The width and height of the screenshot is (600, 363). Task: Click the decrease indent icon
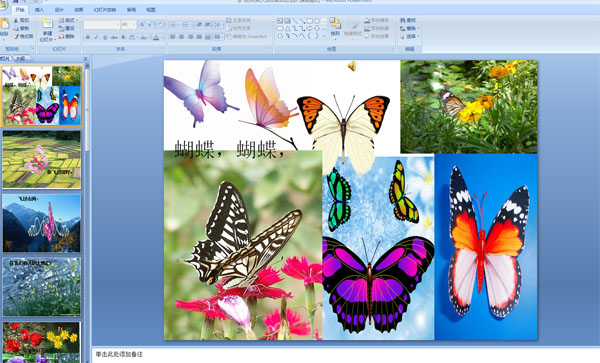click(x=199, y=25)
